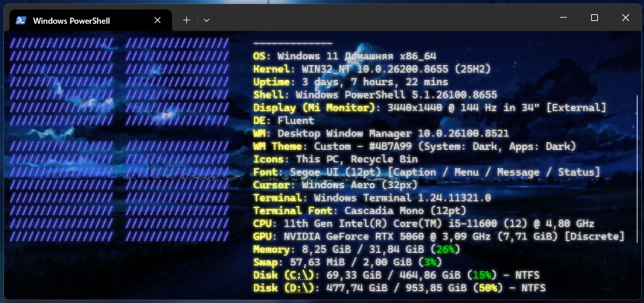Click the WM Theme Custom #4B7A99 line
The image size is (644, 303).
[415, 146]
